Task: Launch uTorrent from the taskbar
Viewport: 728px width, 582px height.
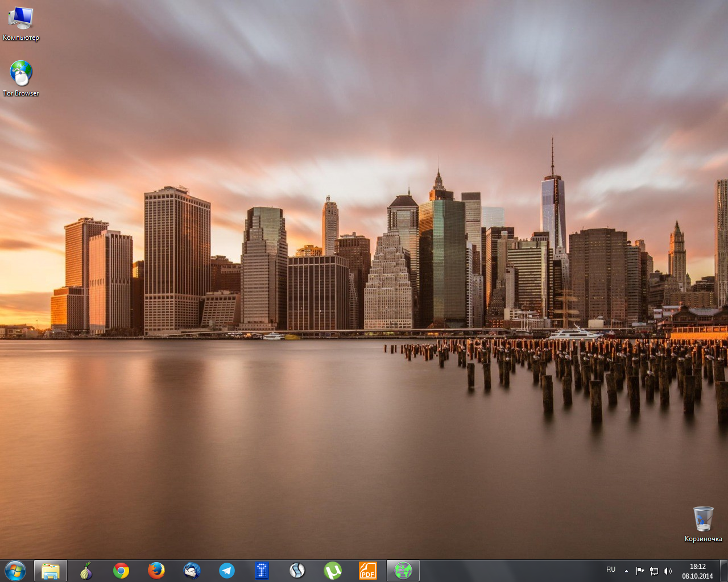Action: 333,571
